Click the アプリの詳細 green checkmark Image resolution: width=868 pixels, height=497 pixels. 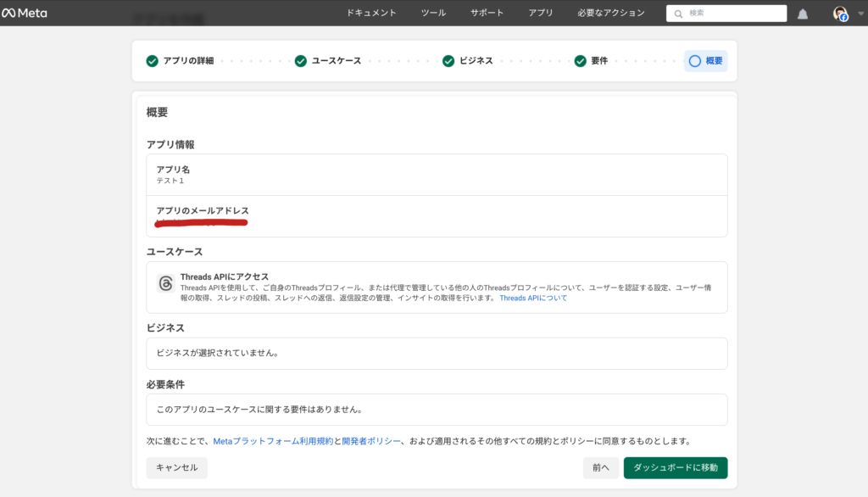point(153,61)
